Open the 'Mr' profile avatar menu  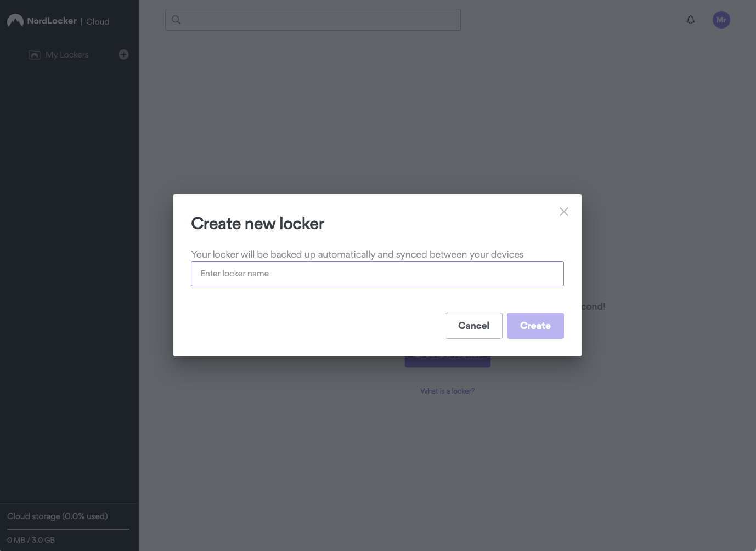coord(721,20)
